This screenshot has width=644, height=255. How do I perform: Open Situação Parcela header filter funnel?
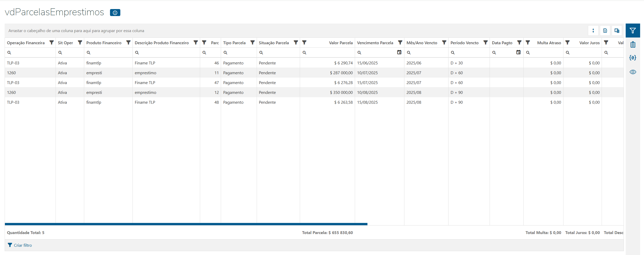296,43
